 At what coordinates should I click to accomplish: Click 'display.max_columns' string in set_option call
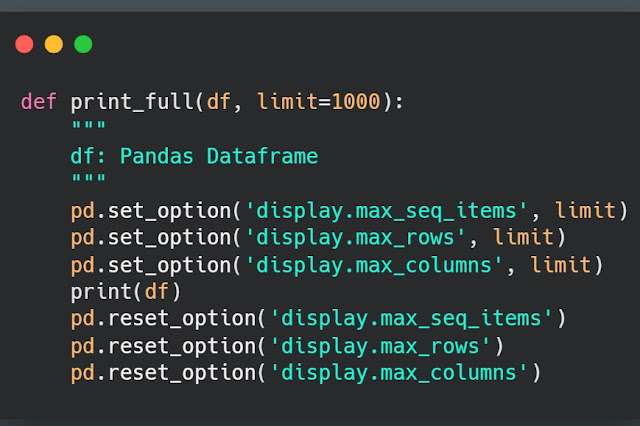point(373,265)
